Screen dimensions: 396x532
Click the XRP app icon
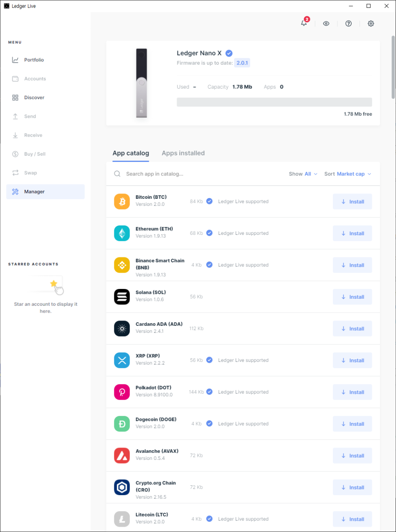[x=122, y=360]
